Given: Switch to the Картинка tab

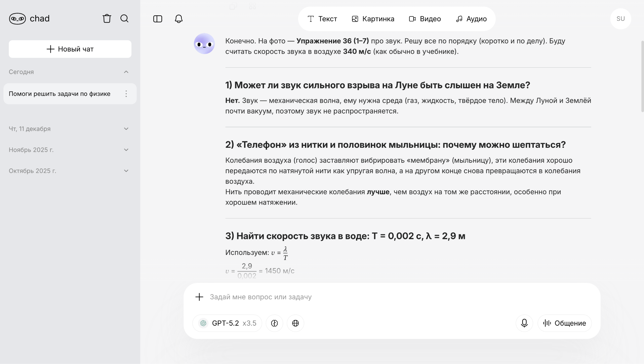Looking at the screenshot, I should coord(373,19).
